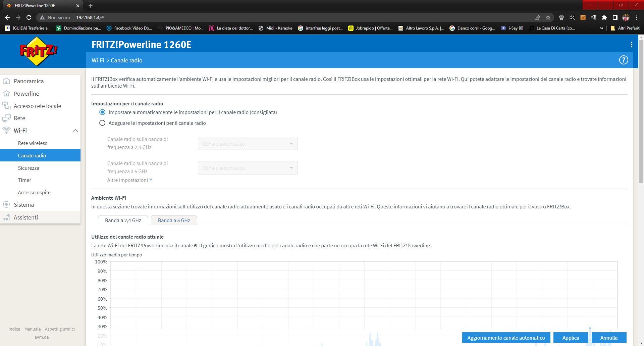This screenshot has width=644, height=346.
Task: Click Aggiornamento canale automatico button
Action: [506, 338]
